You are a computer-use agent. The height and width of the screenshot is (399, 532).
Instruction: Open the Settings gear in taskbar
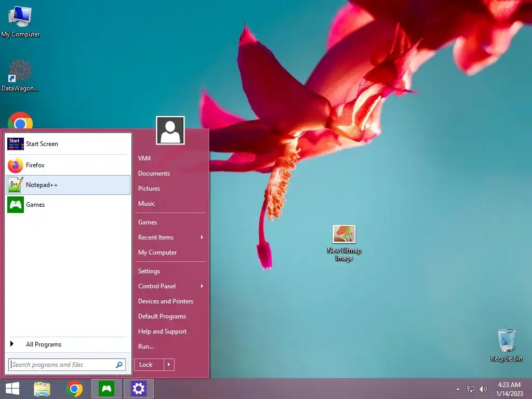coord(138,389)
